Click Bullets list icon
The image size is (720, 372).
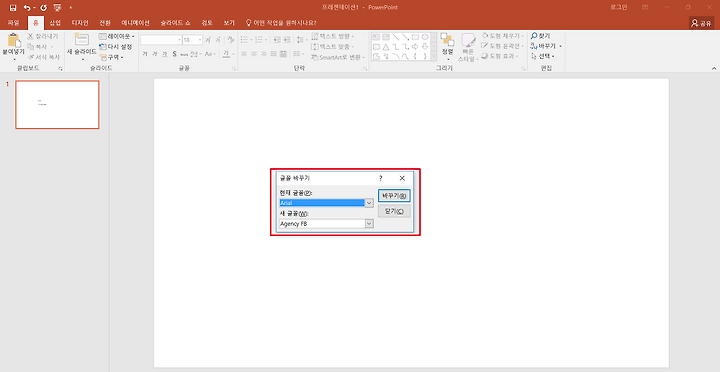click(x=244, y=39)
